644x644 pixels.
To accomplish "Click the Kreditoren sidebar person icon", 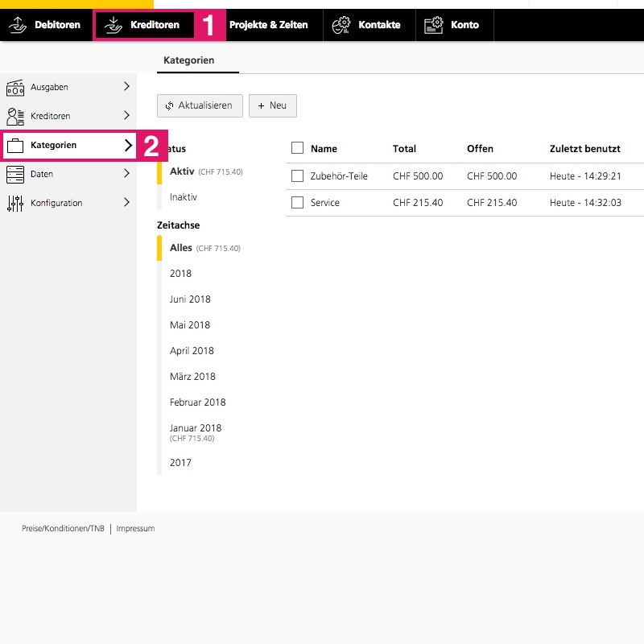I will pyautogui.click(x=15, y=116).
